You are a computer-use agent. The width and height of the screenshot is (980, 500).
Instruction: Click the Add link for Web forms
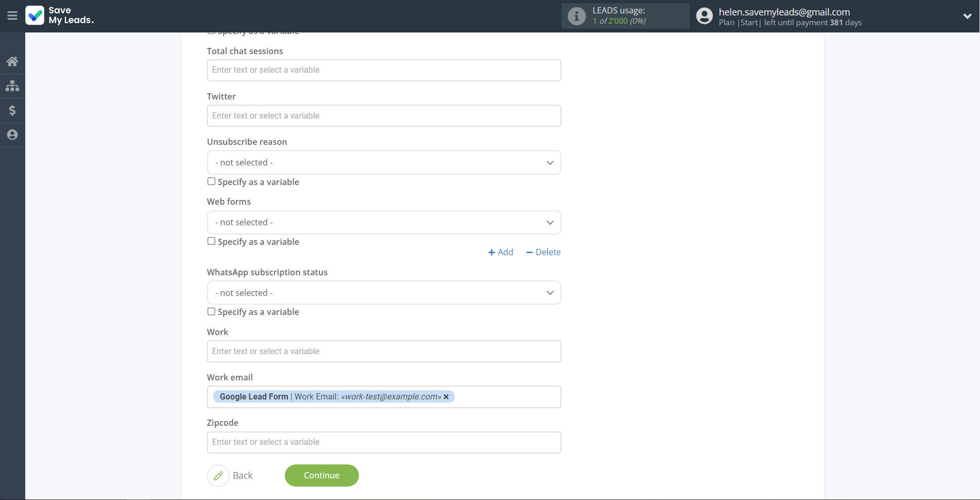[x=501, y=252]
